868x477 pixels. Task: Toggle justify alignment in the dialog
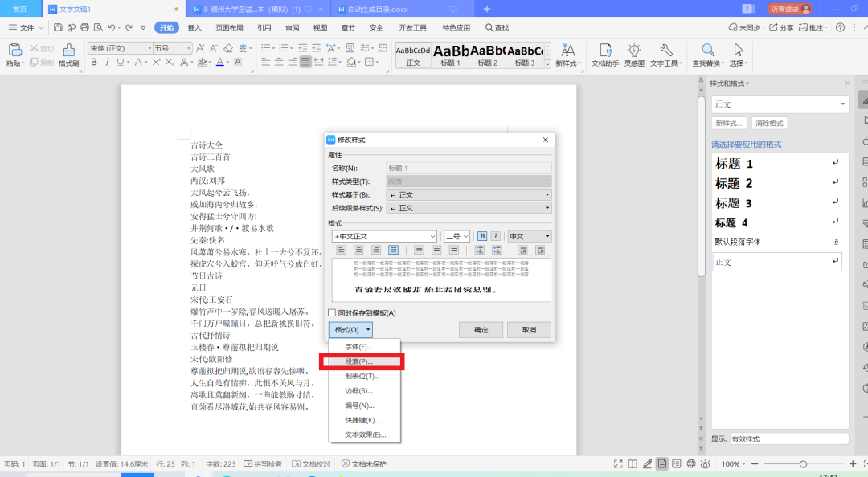393,250
